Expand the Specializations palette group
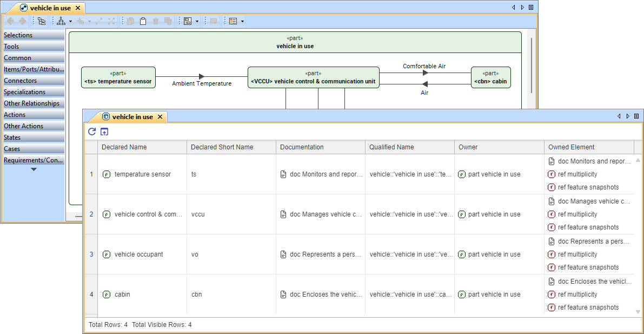Screen dimensions: 644x334 pos(32,92)
